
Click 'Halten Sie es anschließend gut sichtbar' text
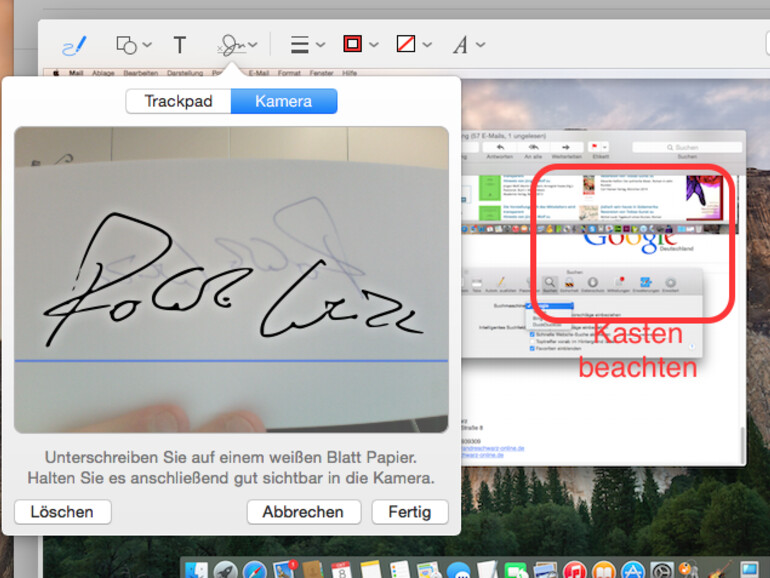pos(176,478)
